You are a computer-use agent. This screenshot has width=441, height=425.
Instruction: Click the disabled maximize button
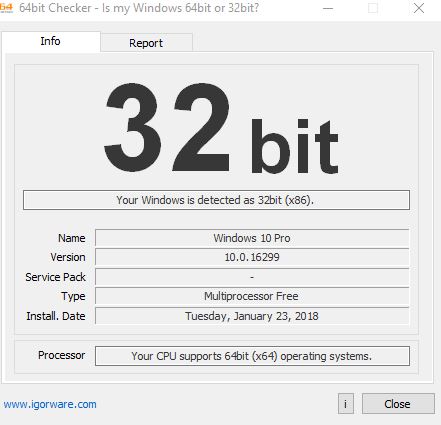pos(373,8)
